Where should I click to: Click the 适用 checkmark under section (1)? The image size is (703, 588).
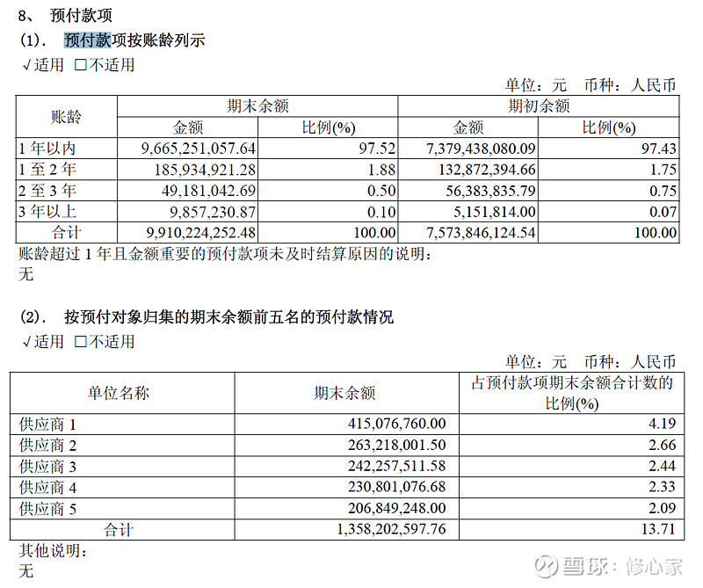tap(26, 66)
